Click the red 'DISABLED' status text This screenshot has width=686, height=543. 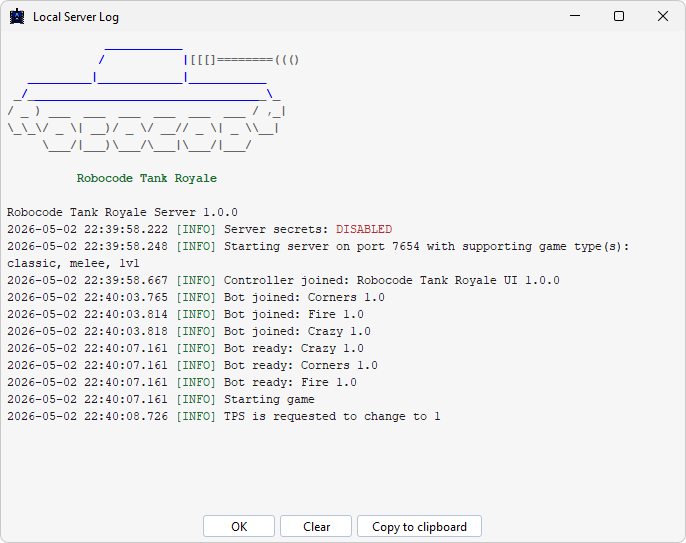click(x=364, y=229)
